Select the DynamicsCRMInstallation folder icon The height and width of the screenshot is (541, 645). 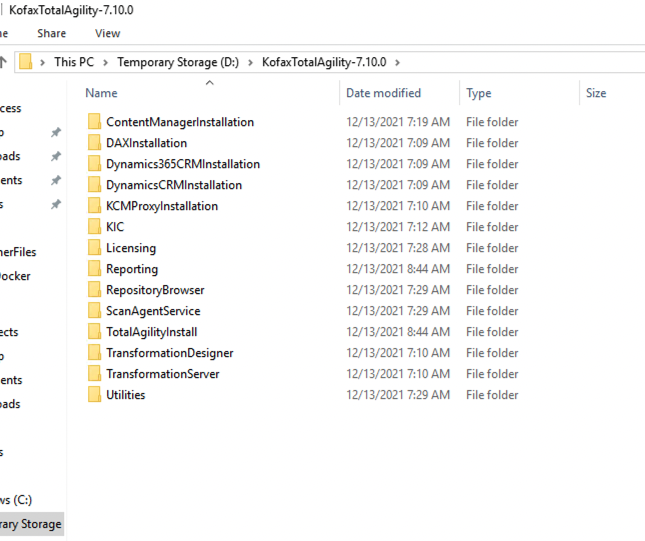coord(94,185)
